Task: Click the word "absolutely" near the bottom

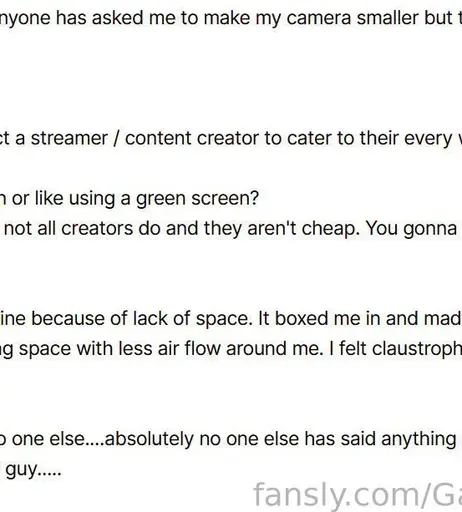Action: coord(149,439)
